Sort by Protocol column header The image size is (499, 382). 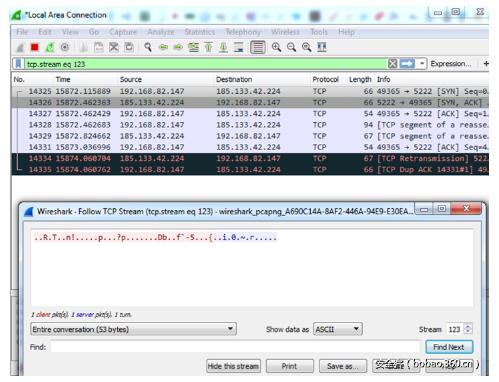[x=325, y=79]
